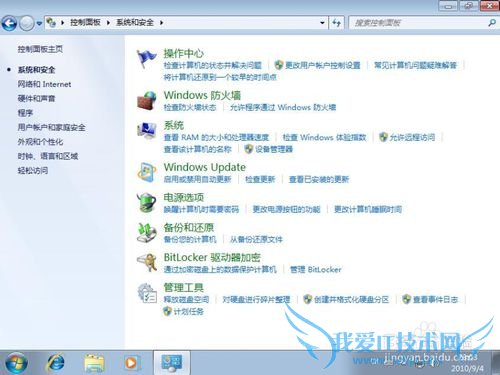
Task: Open the 电源选项 battery icon
Action: (x=146, y=202)
